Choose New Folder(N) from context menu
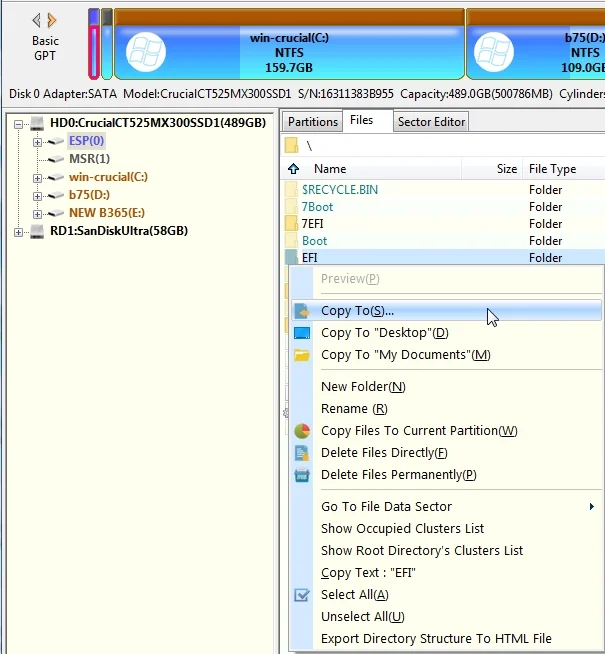This screenshot has width=605, height=654. click(446, 387)
